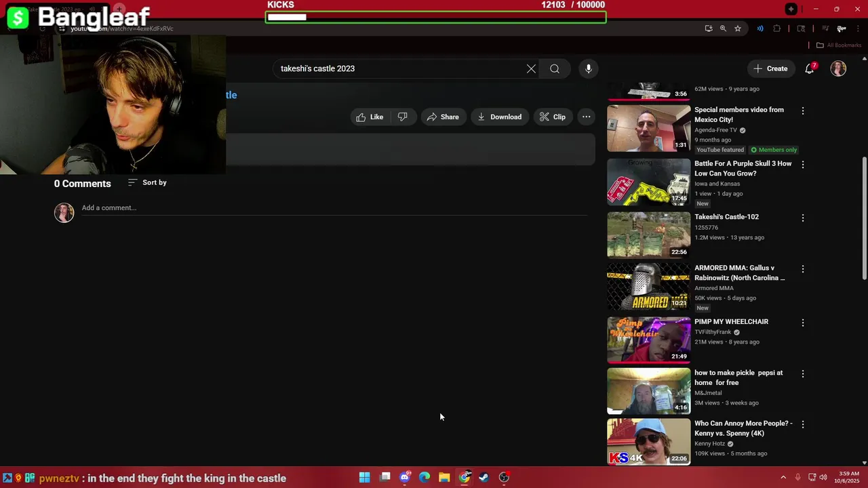868x488 pixels.
Task: Open Special members video thumbnail
Action: [x=648, y=128]
